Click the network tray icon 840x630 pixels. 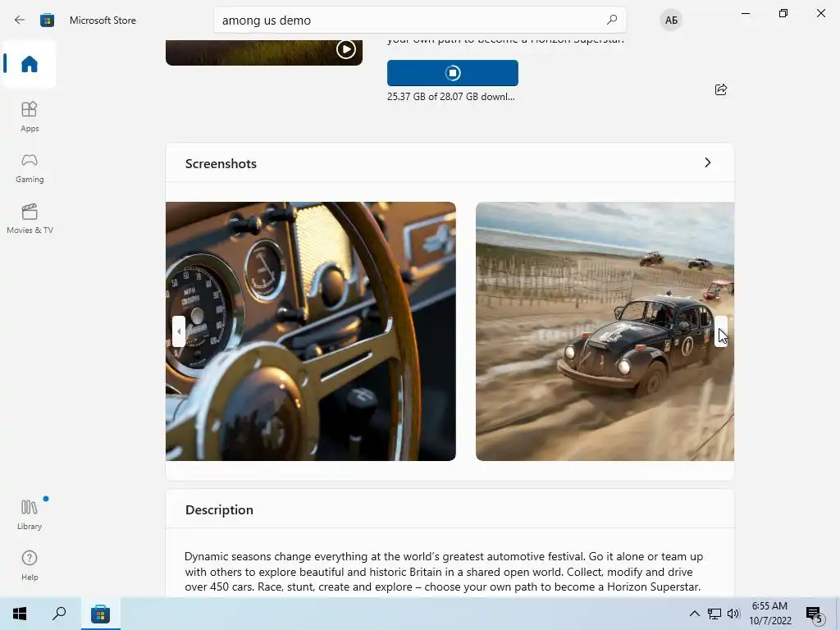pyautogui.click(x=714, y=614)
